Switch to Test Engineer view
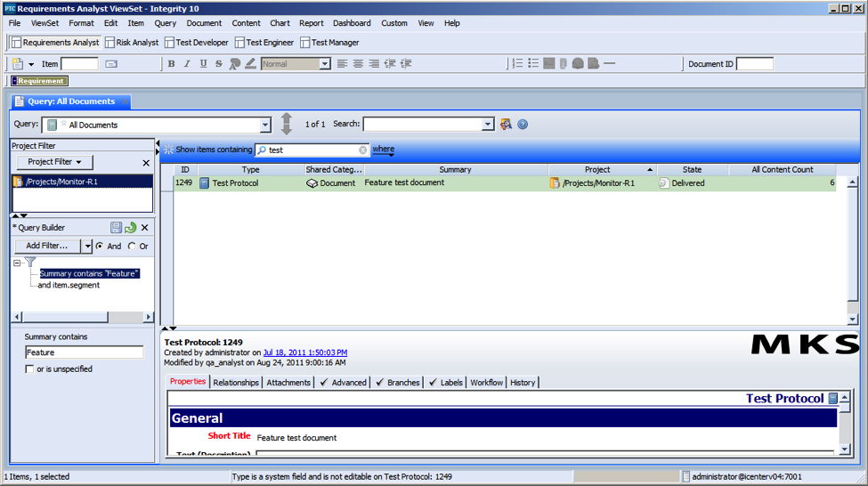 pos(264,43)
